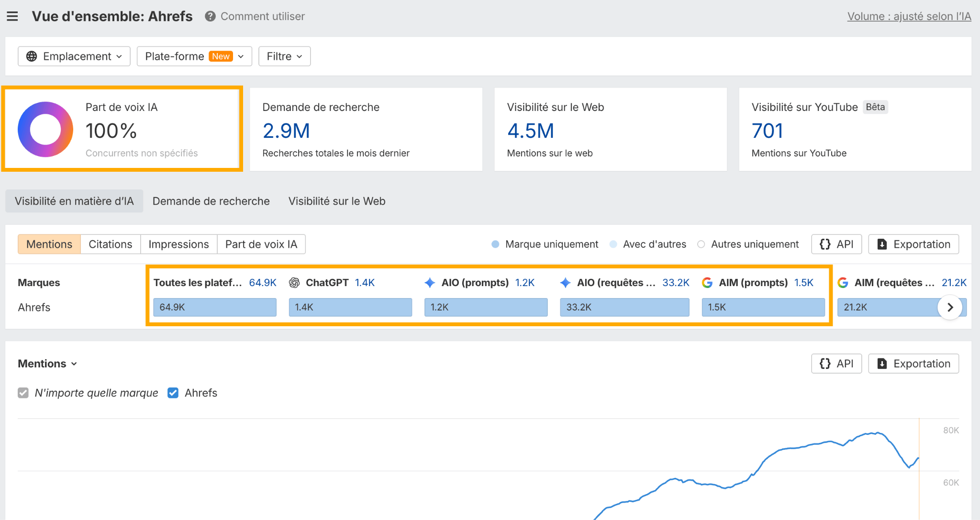
Task: Click the ChatGPT 1.4K header value
Action: 365,283
